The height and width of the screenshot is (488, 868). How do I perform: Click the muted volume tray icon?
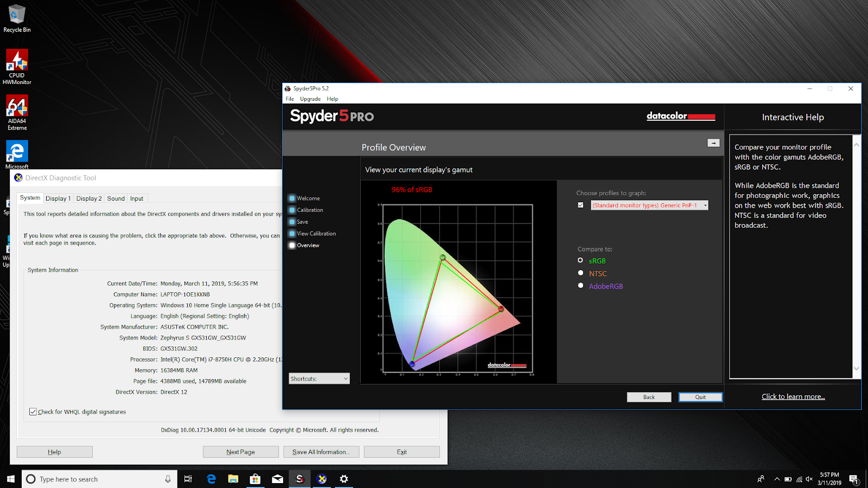[809, 479]
